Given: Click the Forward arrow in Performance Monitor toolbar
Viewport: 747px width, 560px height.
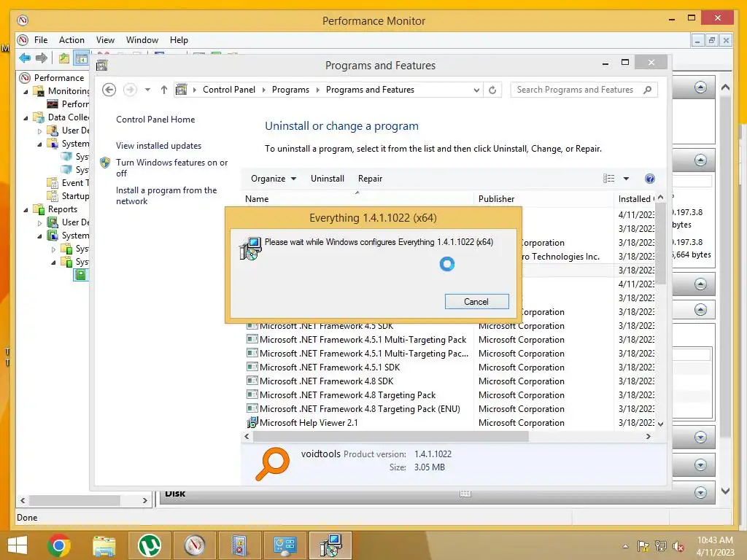Looking at the screenshot, I should tap(42, 58).
